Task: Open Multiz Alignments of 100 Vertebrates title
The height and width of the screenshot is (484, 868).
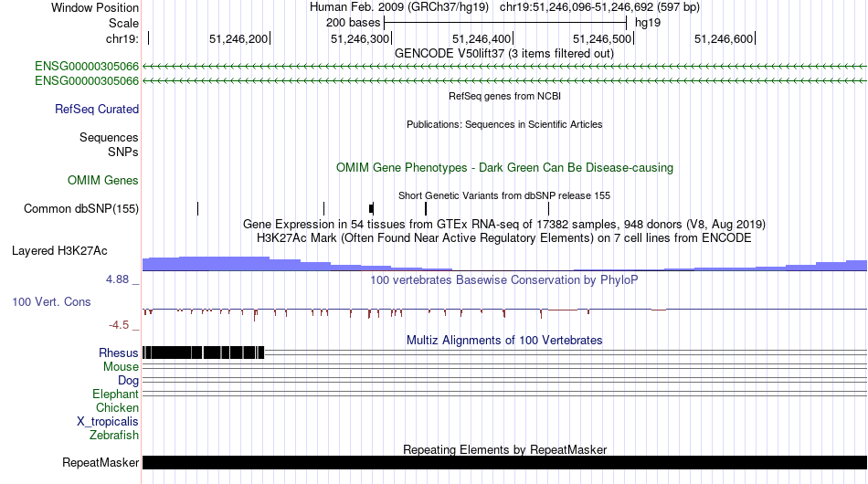Action: 503,341
